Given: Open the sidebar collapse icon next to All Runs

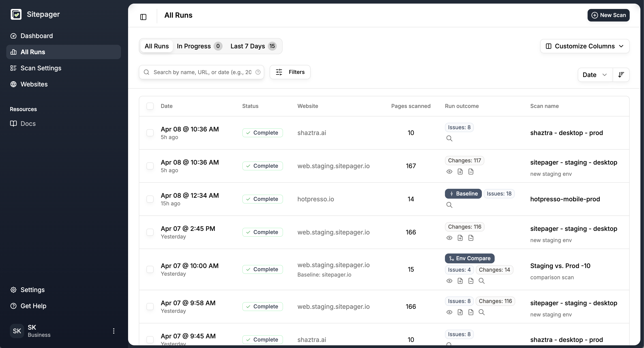Looking at the screenshot, I should coord(143,17).
